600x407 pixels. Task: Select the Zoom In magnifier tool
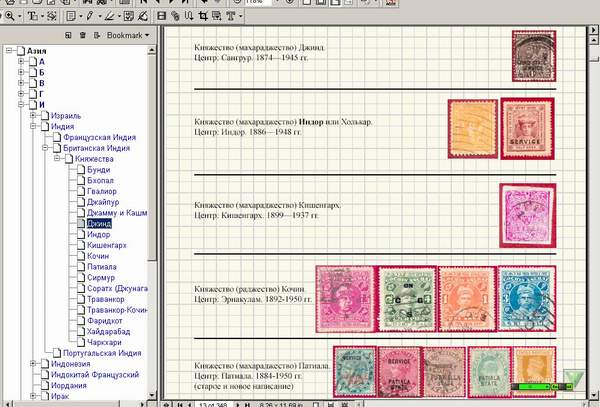coord(10,16)
